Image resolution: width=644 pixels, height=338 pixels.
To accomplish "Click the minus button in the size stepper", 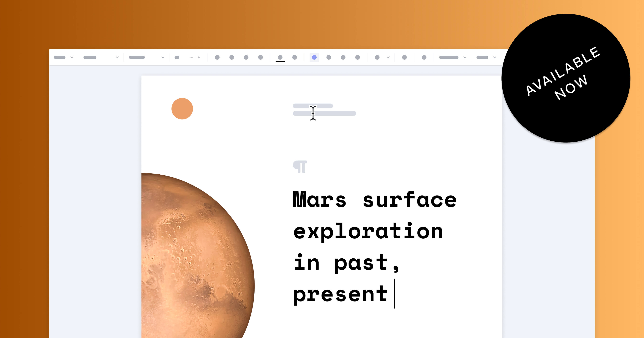I will pyautogui.click(x=191, y=57).
